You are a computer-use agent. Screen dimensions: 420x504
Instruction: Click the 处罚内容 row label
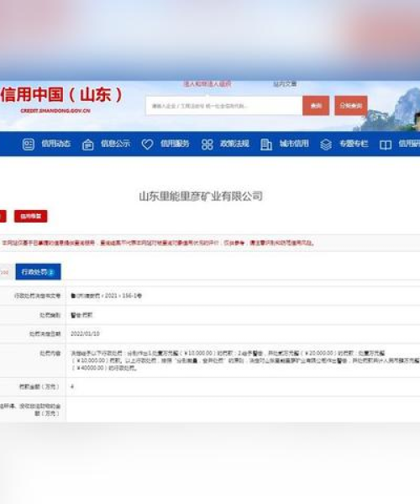point(50,354)
